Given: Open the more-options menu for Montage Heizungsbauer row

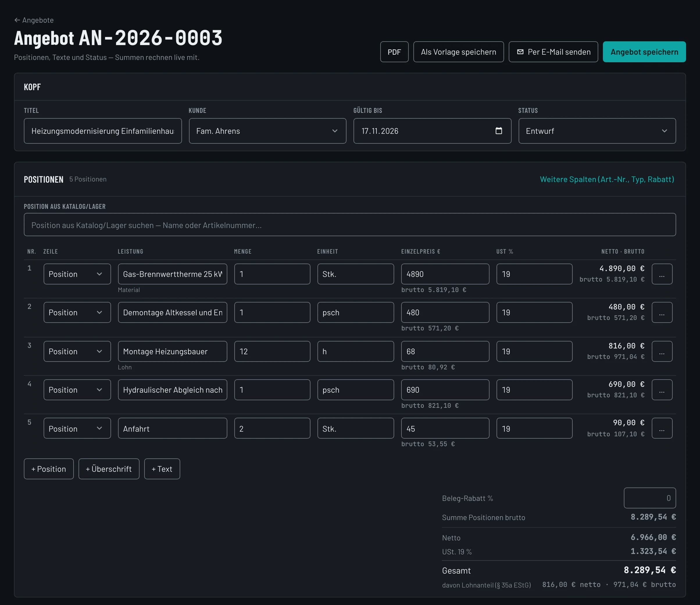Looking at the screenshot, I should 662,351.
